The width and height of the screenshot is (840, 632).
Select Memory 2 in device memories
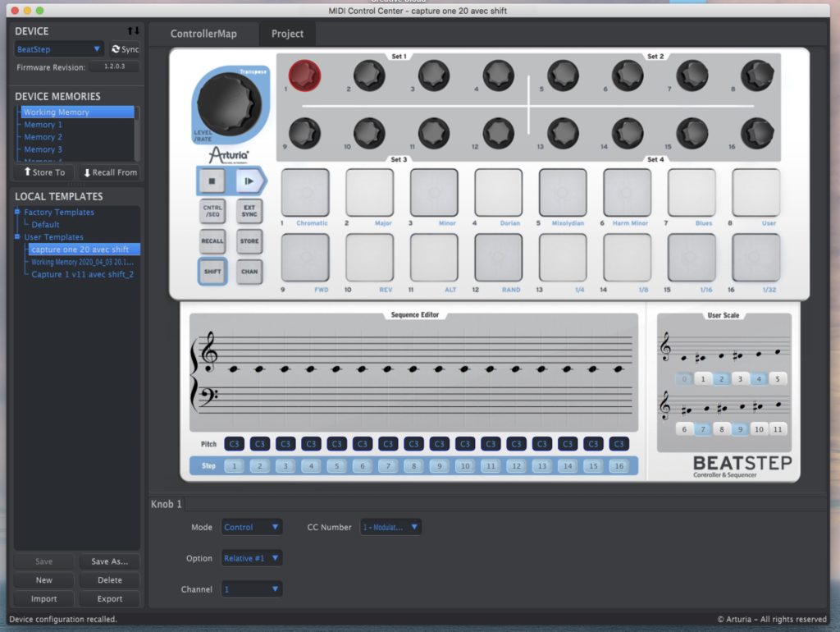click(x=43, y=137)
